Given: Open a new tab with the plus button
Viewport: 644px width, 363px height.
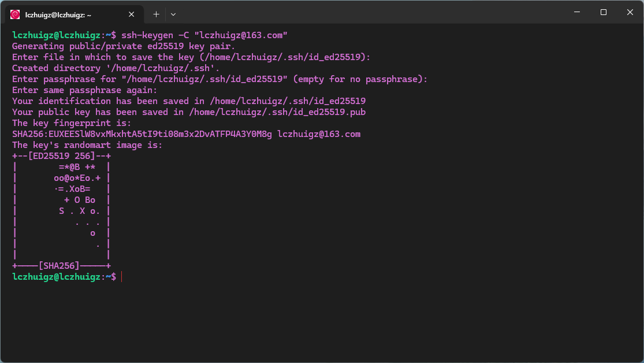Looking at the screenshot, I should point(156,14).
